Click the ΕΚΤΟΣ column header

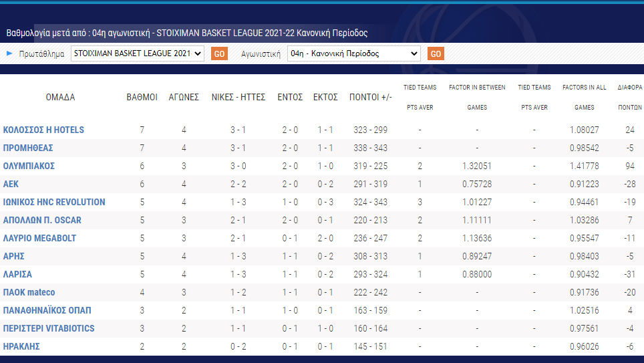coord(325,98)
